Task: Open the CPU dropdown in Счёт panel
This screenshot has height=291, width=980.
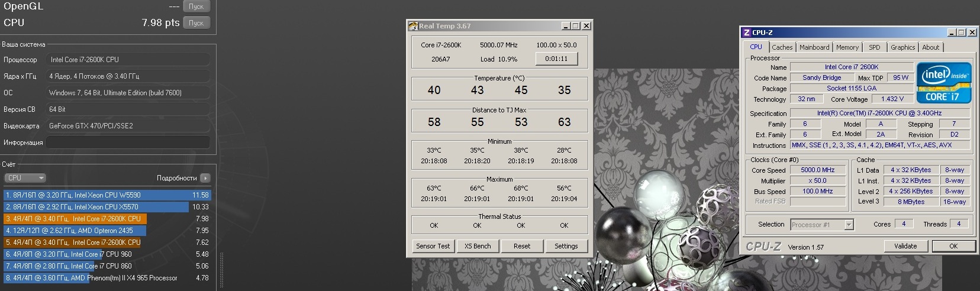Action: [x=25, y=178]
